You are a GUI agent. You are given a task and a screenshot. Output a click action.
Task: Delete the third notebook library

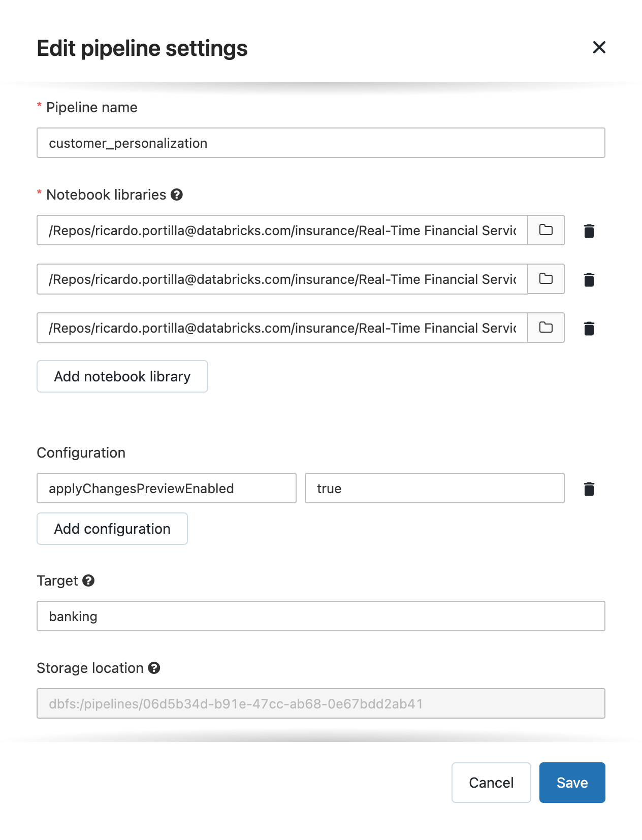pos(589,329)
